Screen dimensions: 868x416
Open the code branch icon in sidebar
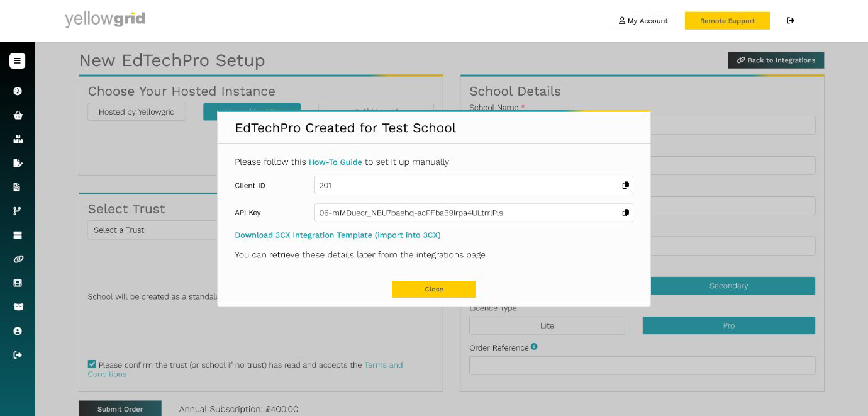[18, 211]
